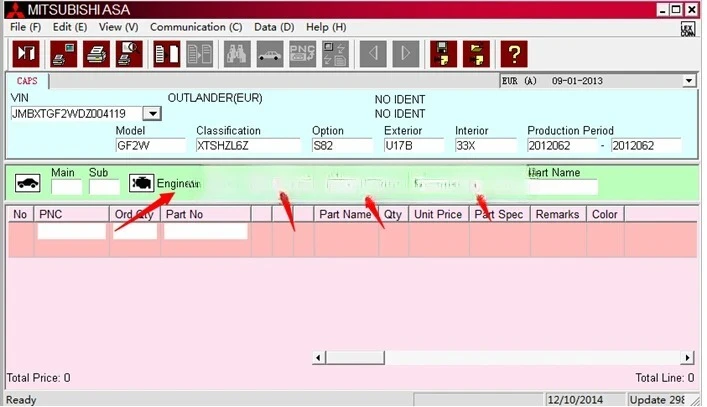The height and width of the screenshot is (407, 707).
Task: Click the OUTLANDER(EUR) model text
Action: click(x=215, y=98)
